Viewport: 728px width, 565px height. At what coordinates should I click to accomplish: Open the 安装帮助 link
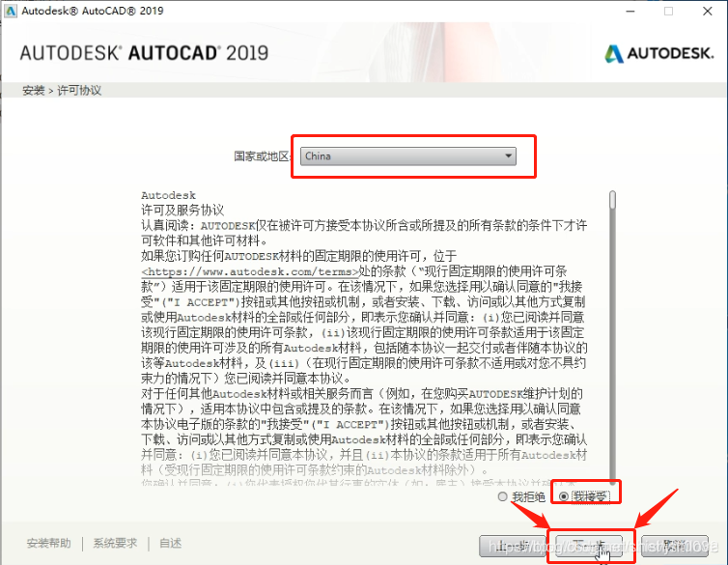point(48,543)
